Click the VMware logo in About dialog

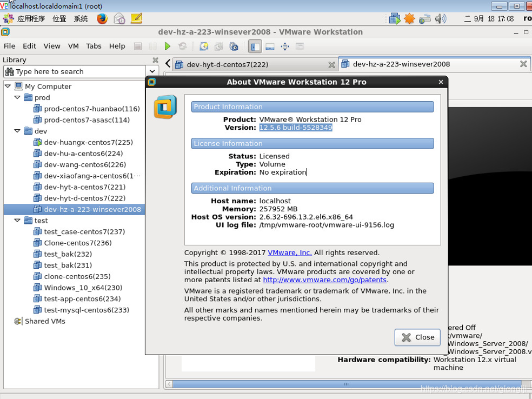165,107
